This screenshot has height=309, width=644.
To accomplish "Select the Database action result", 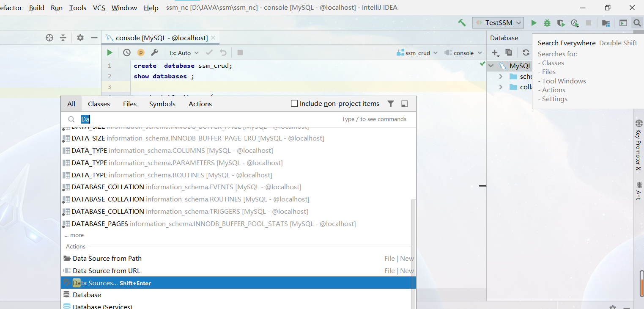I will coord(238,295).
